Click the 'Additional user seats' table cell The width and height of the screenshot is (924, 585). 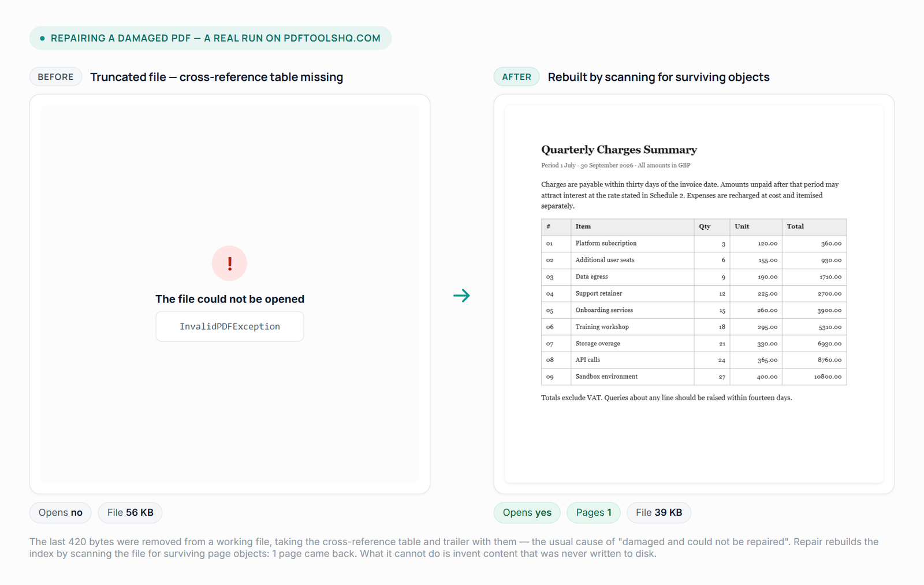point(632,260)
